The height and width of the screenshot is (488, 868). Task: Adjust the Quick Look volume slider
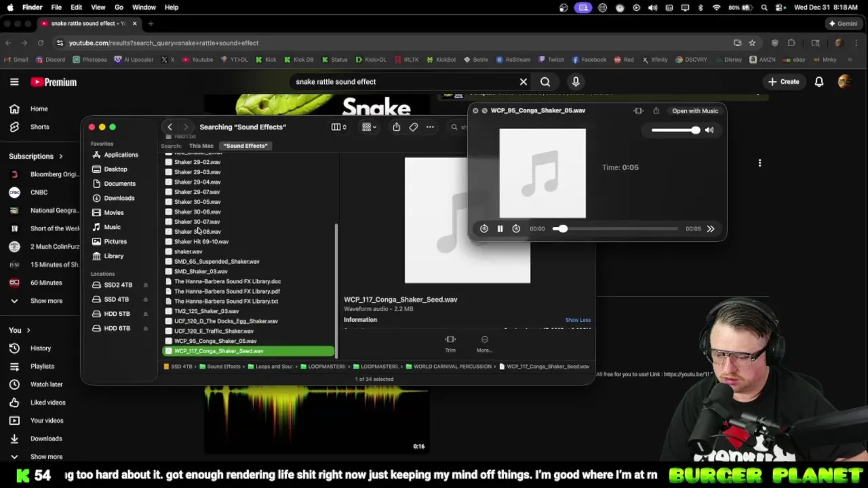pyautogui.click(x=675, y=130)
